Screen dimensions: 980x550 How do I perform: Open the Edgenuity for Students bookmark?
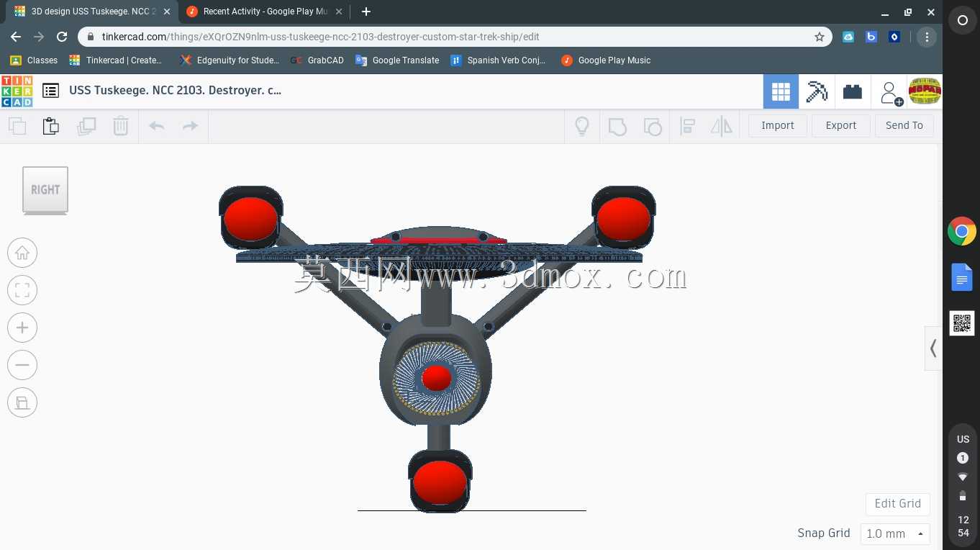point(230,60)
